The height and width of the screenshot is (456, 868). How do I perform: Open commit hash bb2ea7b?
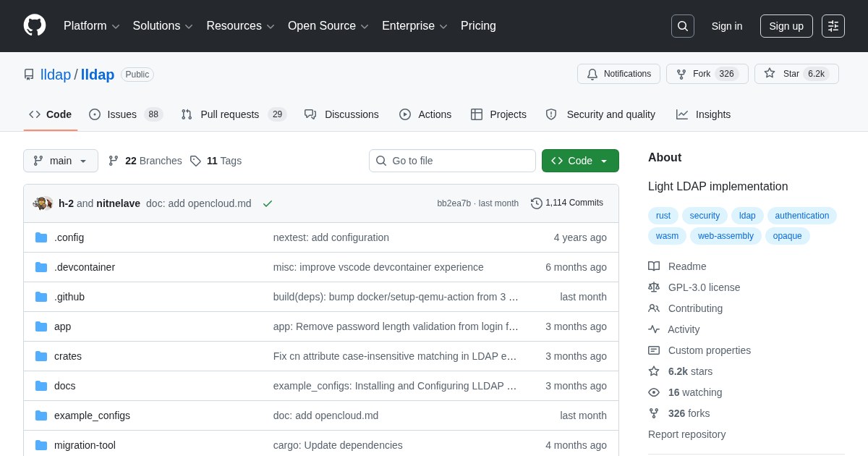pos(454,203)
